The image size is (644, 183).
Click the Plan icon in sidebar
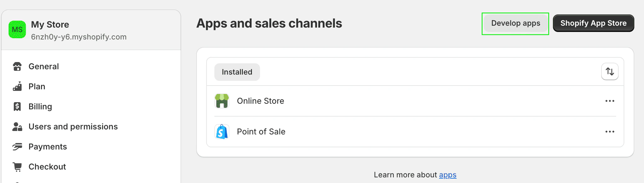(17, 86)
